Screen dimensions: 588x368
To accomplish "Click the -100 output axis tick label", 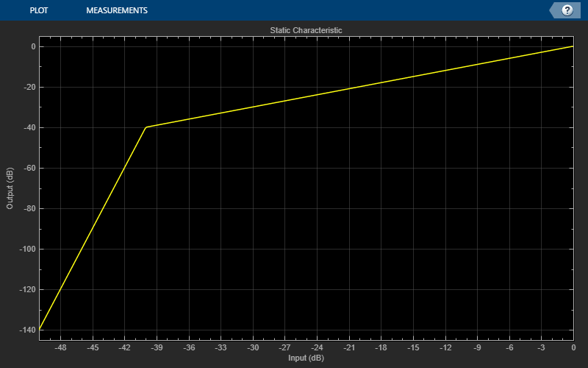I will [27, 249].
